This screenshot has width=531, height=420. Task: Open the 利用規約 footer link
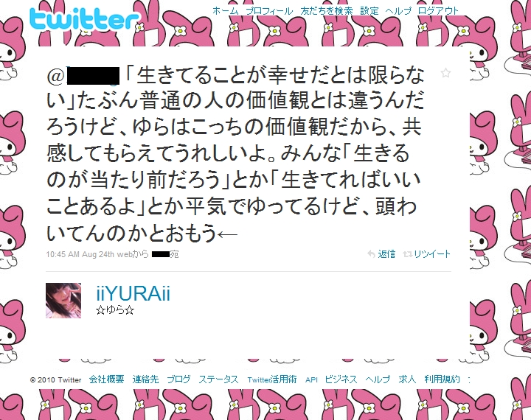point(442,379)
